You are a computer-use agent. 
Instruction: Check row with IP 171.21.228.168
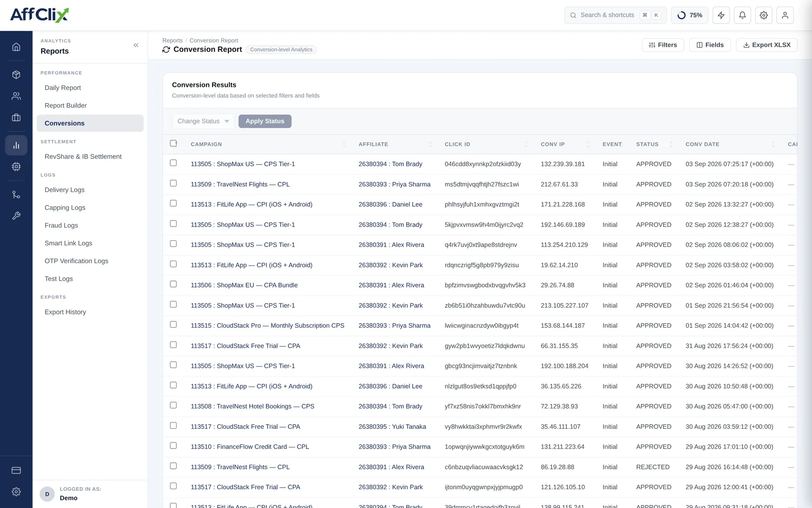[174, 203]
